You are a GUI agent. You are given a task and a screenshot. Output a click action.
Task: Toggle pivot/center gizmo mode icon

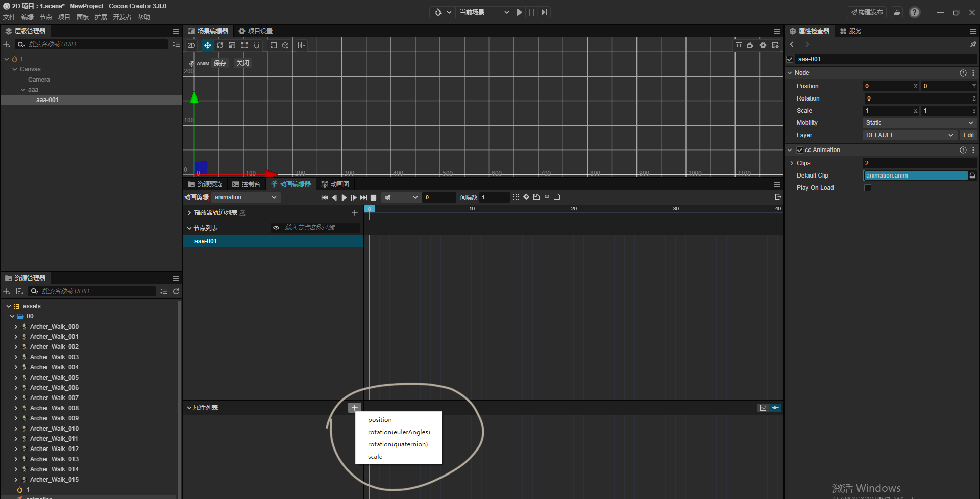click(x=274, y=45)
